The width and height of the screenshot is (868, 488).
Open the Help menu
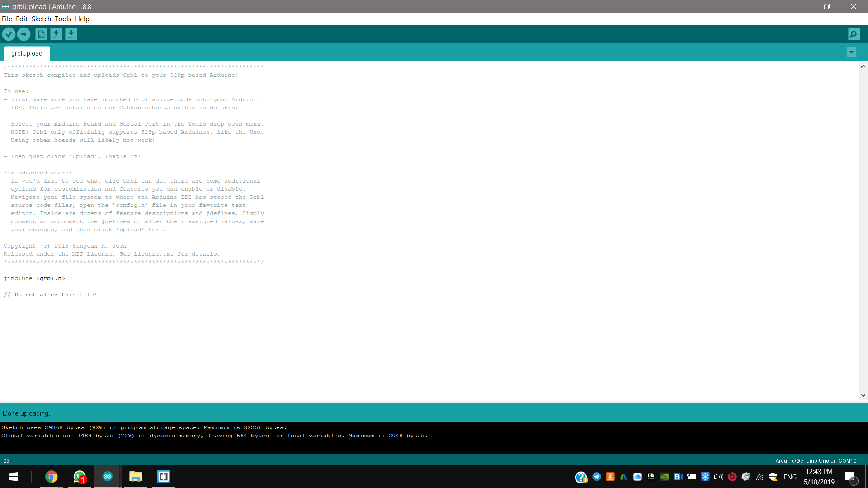click(82, 19)
